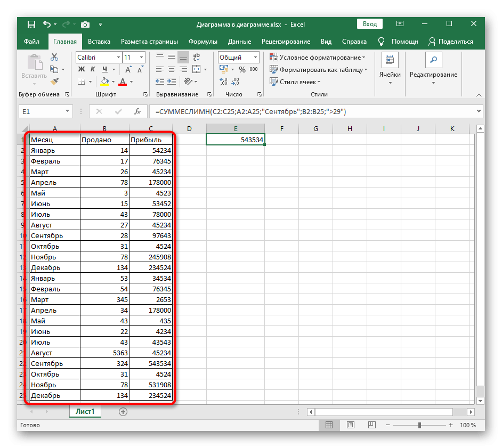The width and height of the screenshot is (502, 448).
Task: Apply red font color to text
Action: 123,82
